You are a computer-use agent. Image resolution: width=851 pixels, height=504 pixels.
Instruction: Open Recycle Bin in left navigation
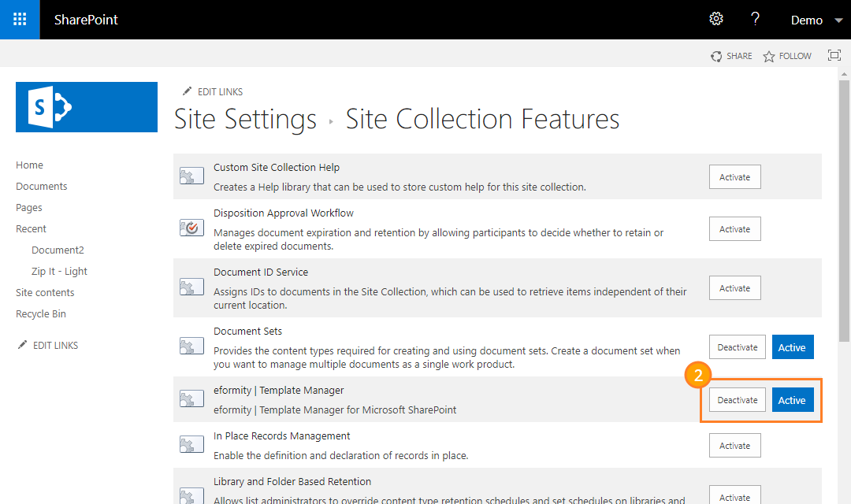click(41, 313)
